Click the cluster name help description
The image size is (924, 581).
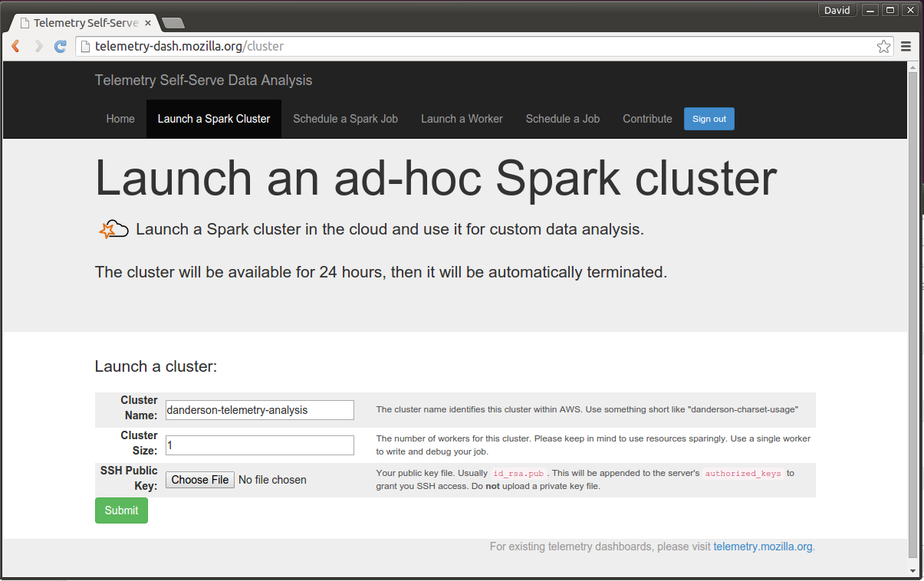tap(587, 410)
